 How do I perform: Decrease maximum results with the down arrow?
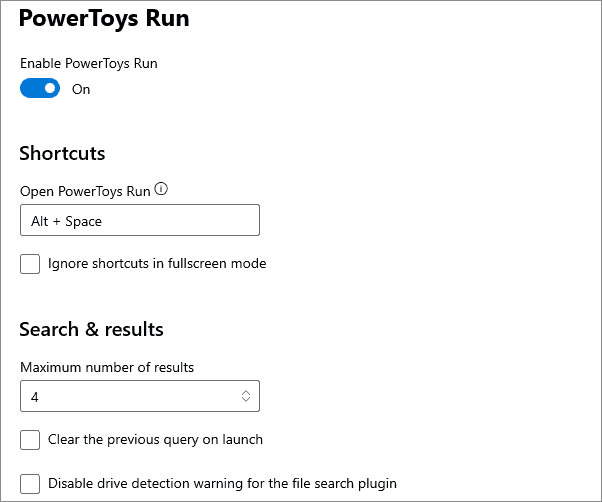pyautogui.click(x=246, y=399)
